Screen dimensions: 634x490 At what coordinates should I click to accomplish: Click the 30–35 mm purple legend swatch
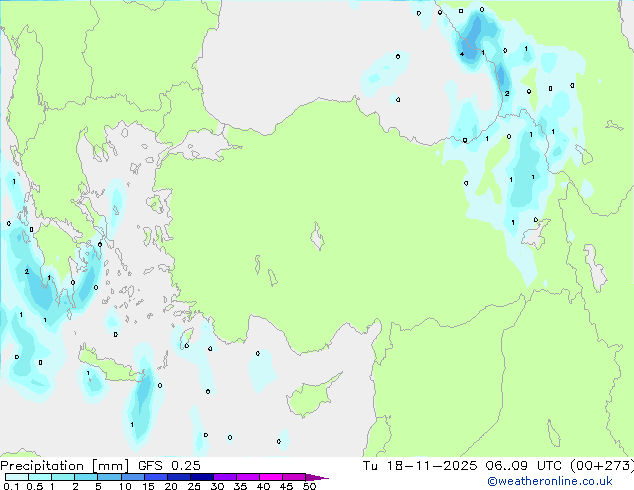tap(224, 477)
